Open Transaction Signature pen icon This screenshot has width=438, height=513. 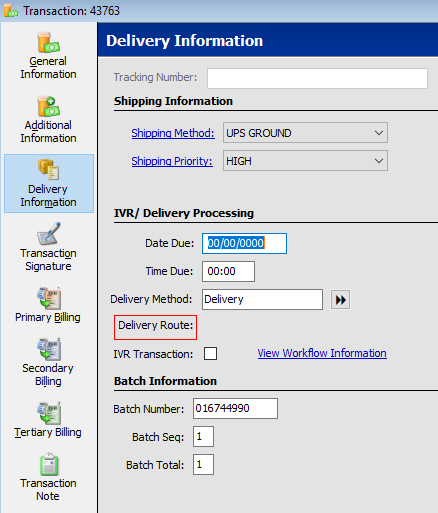pyautogui.click(x=49, y=233)
